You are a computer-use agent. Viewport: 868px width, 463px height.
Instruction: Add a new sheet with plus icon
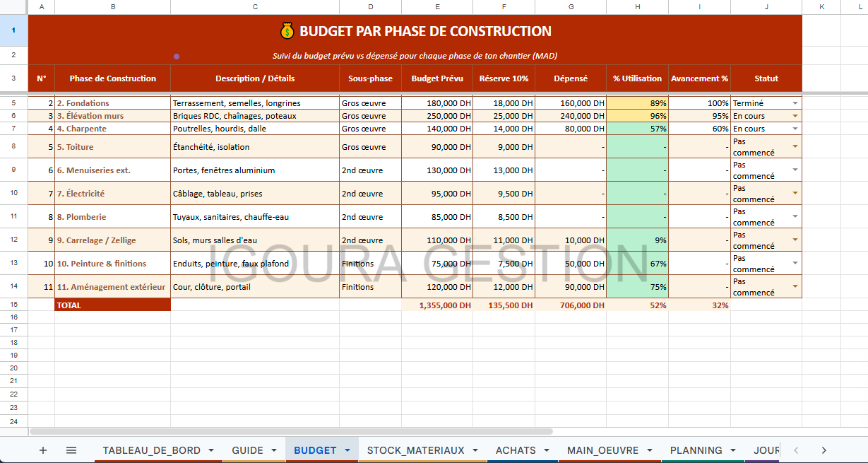(43, 450)
